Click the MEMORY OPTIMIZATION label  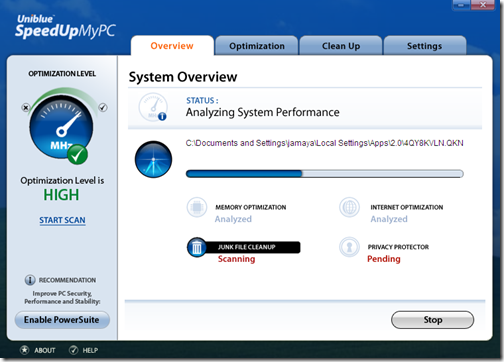tap(251, 207)
